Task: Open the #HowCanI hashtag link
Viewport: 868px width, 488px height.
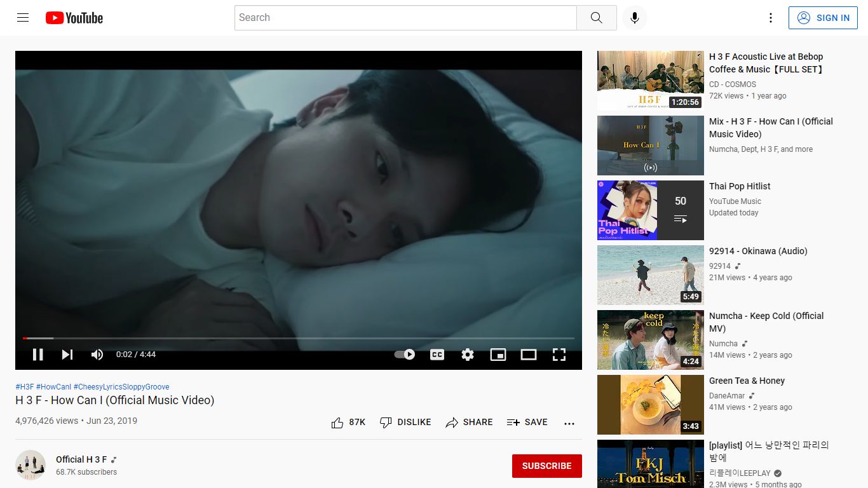Action: [54, 387]
